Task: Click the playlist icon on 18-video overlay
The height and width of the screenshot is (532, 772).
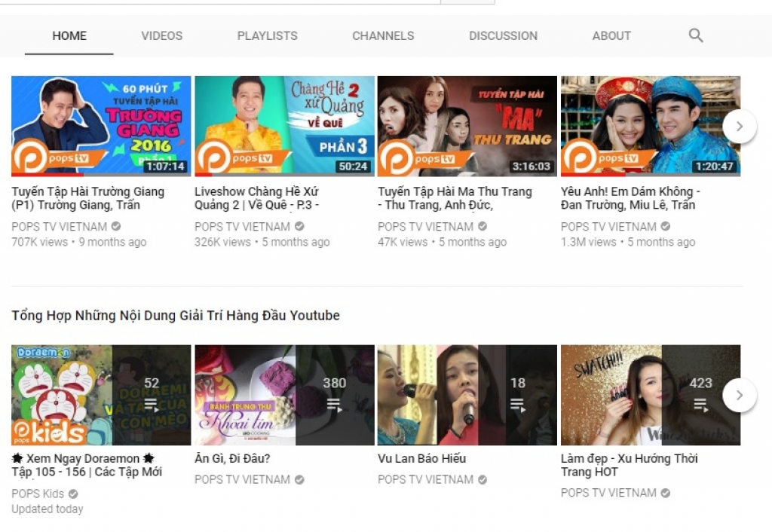Action: pyautogui.click(x=517, y=405)
